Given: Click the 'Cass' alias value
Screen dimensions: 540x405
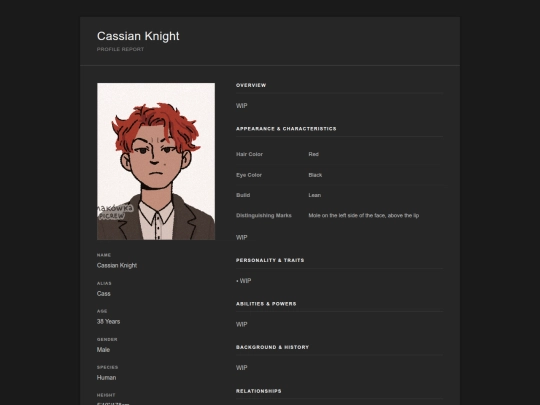Looking at the screenshot, I should pos(104,294).
